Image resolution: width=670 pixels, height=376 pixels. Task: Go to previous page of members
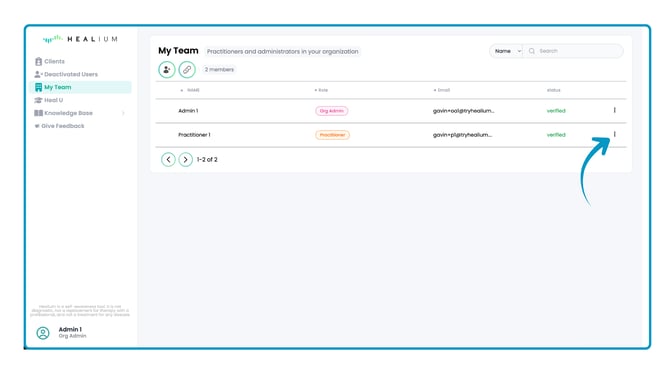point(168,159)
